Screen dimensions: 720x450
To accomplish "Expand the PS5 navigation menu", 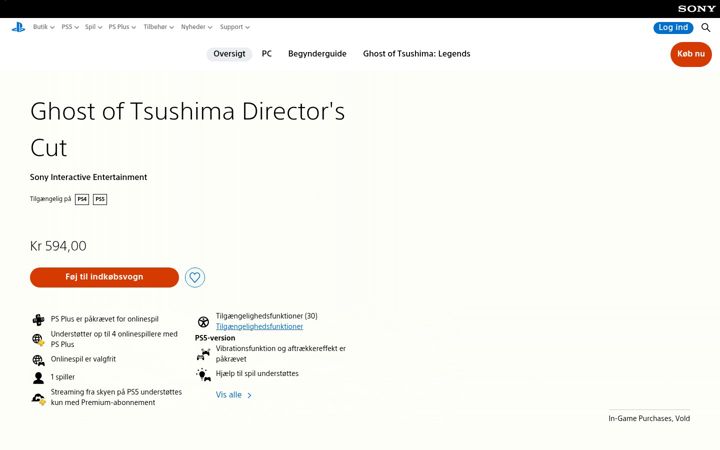I will coord(70,27).
